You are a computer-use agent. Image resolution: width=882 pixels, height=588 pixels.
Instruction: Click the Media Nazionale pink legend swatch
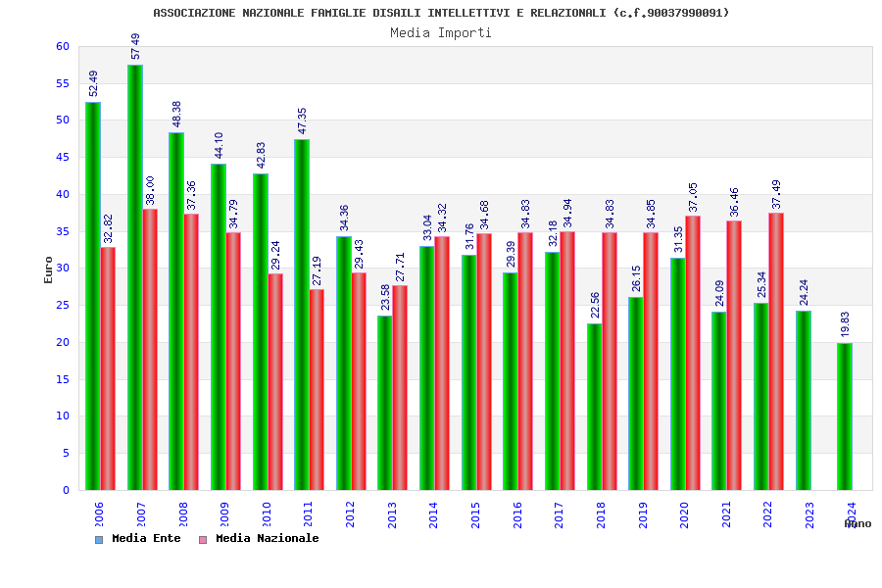coord(203,540)
